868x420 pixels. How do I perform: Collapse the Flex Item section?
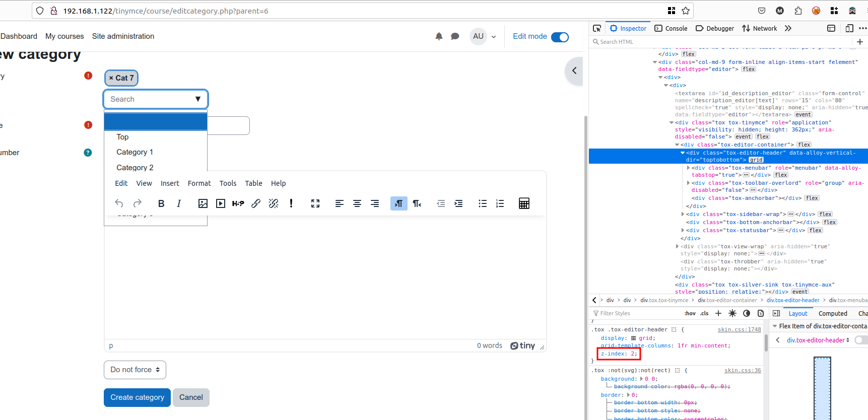click(x=775, y=326)
